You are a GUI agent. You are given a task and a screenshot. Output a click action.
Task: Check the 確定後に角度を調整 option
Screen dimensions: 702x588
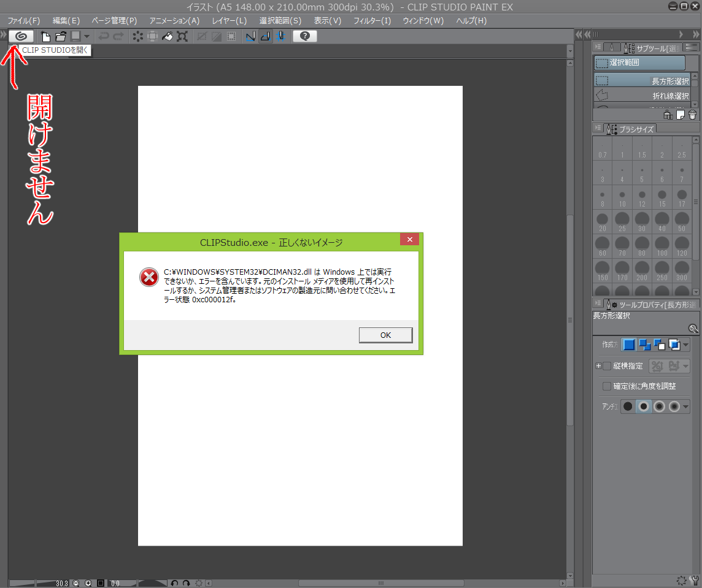607,386
